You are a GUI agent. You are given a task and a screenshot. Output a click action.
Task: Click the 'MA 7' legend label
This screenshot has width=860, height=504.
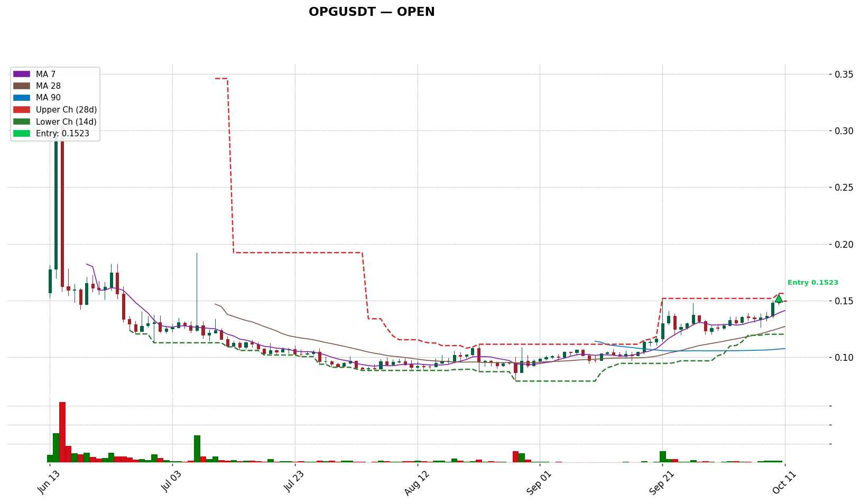point(45,74)
